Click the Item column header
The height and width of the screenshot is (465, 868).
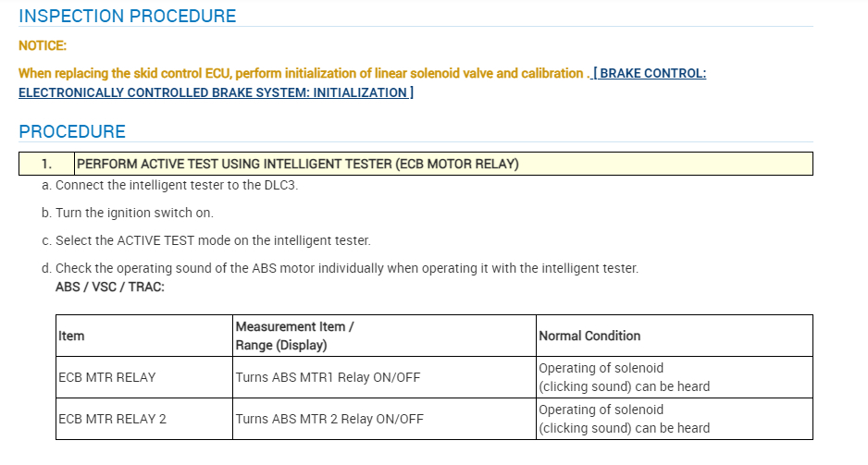71,336
